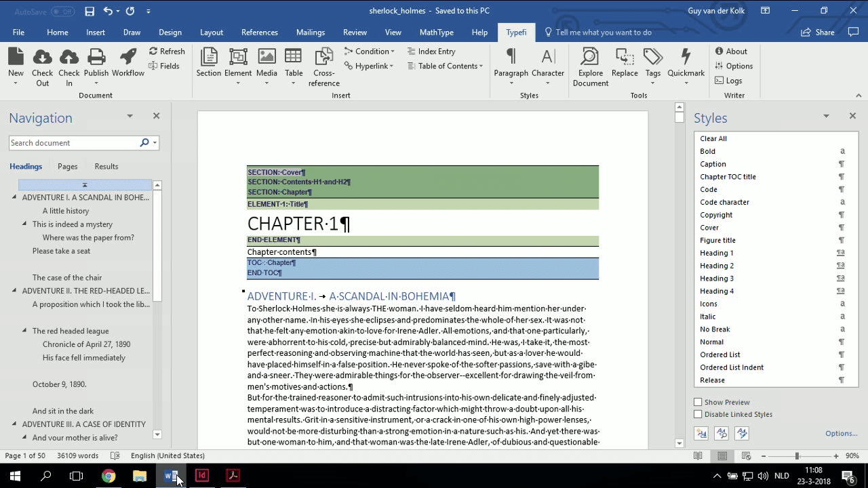868x488 pixels.
Task: Collapse the This is indeed a mystery heading
Action: click(x=24, y=224)
